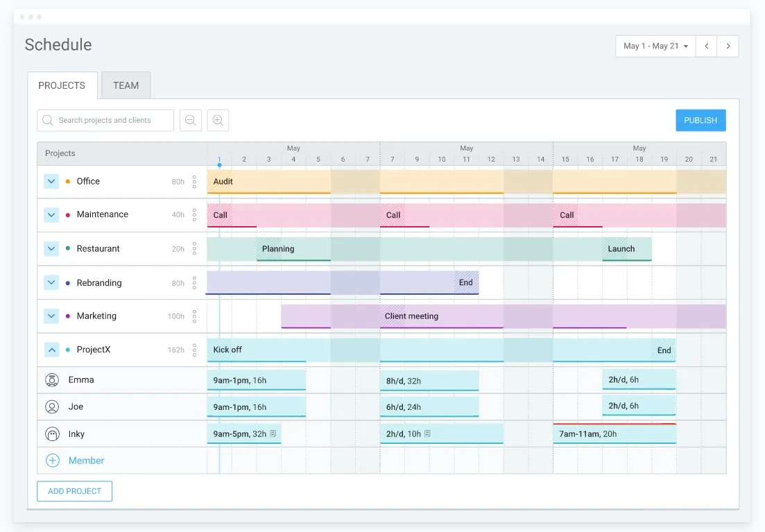
Task: Click the Member link to add member
Action: 87,461
